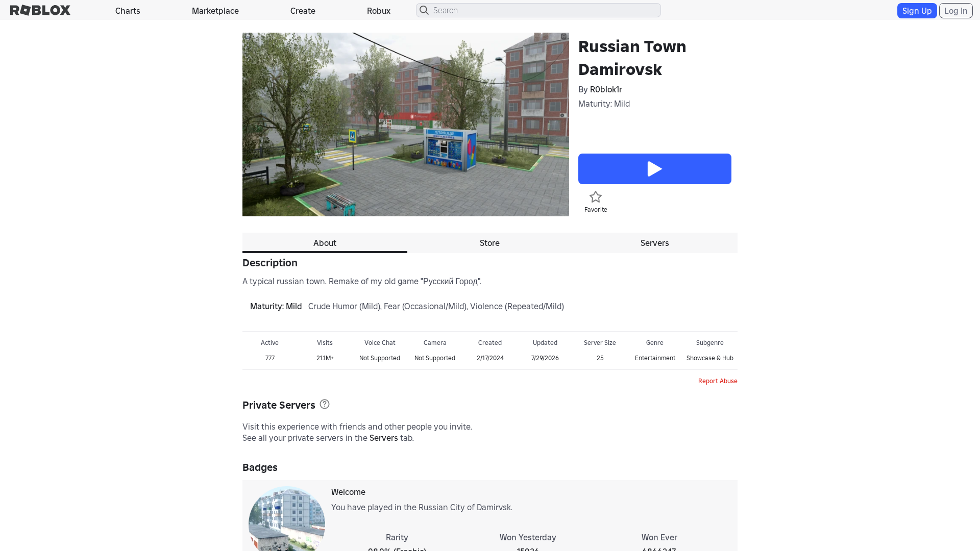Click the Voice Chat Not Supported value
This screenshot has height=551, width=980.
point(380,358)
